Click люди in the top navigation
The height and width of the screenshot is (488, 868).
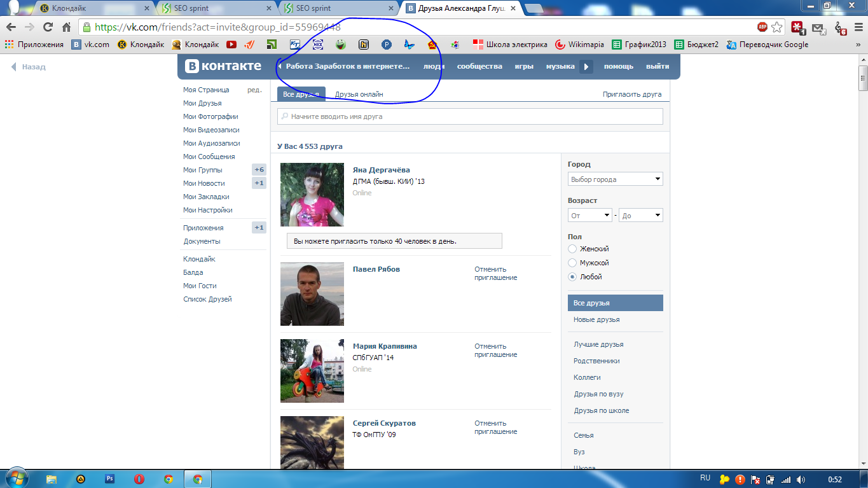click(434, 66)
